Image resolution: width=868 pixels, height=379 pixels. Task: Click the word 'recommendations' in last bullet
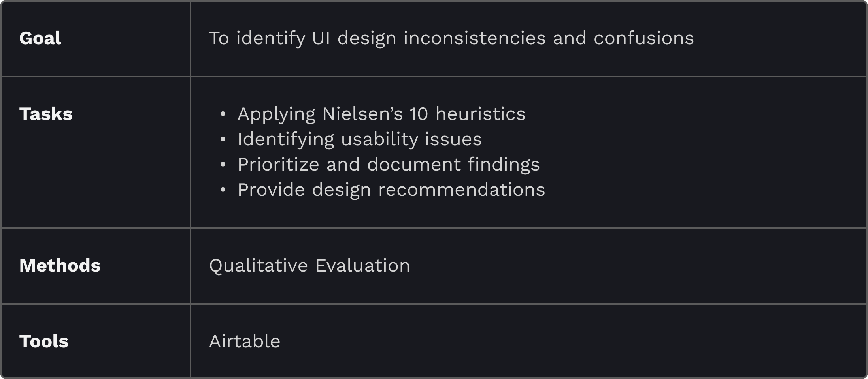(462, 190)
